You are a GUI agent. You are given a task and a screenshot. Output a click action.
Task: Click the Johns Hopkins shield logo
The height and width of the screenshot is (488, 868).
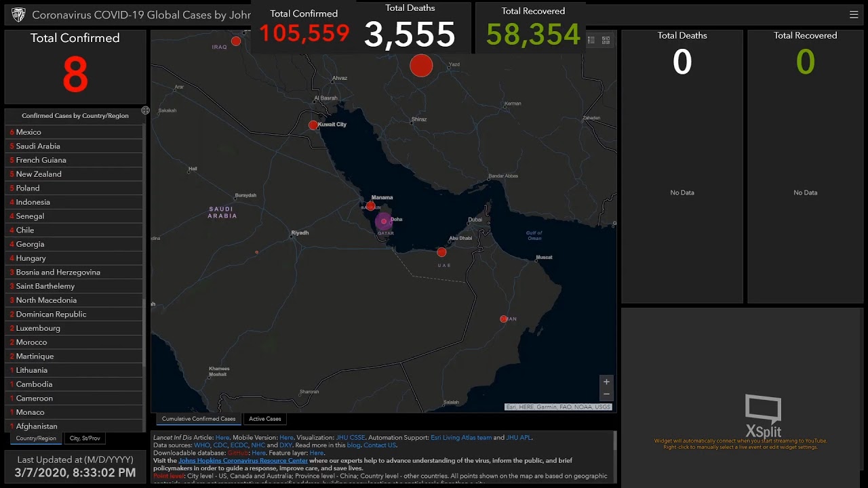[x=19, y=14]
